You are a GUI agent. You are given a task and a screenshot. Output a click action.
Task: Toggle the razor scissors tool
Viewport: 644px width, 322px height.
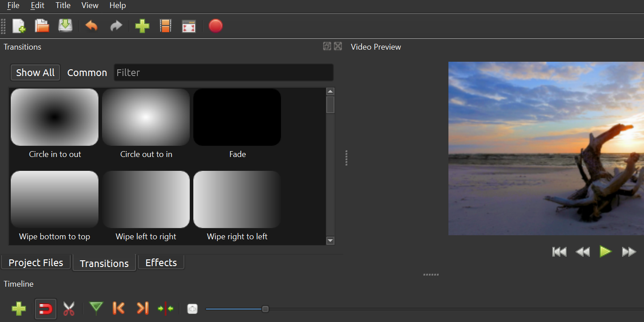[x=69, y=309]
